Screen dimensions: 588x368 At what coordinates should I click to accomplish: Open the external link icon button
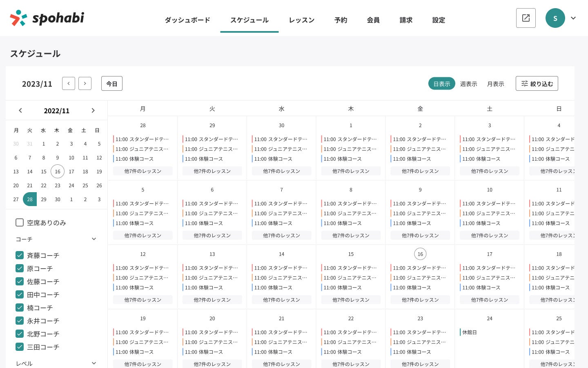526,18
